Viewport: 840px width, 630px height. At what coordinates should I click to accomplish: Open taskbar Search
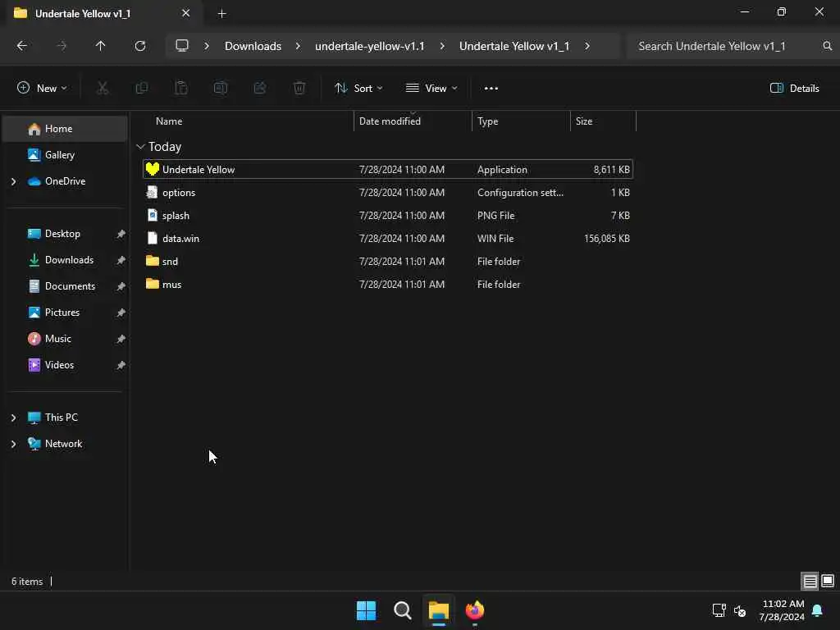402,610
